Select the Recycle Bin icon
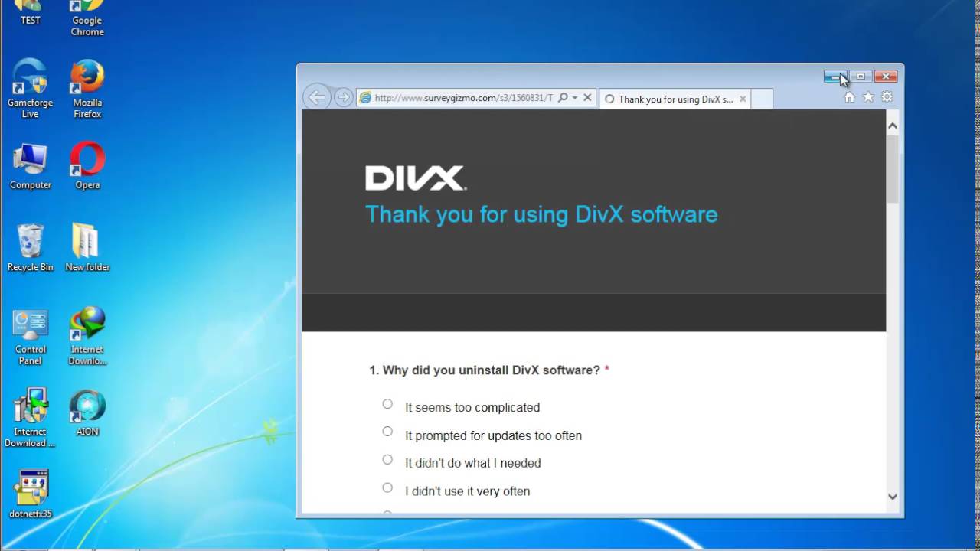This screenshot has height=551, width=980. 31,247
